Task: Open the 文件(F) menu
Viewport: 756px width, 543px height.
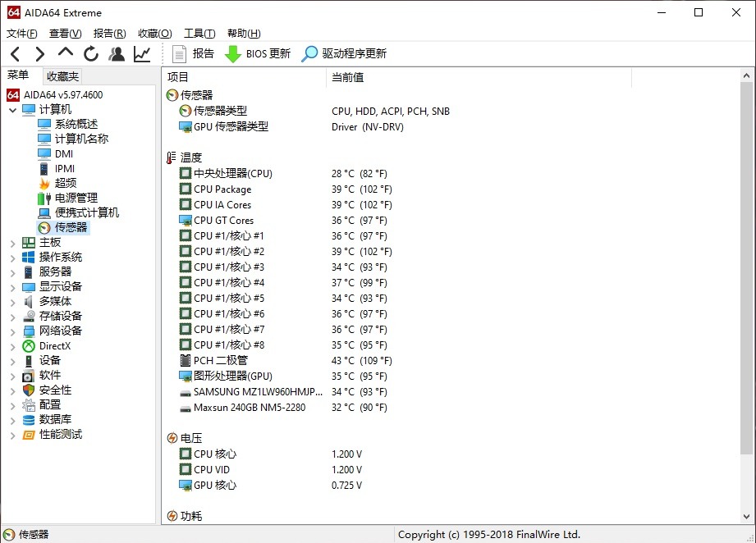Action: (x=21, y=34)
